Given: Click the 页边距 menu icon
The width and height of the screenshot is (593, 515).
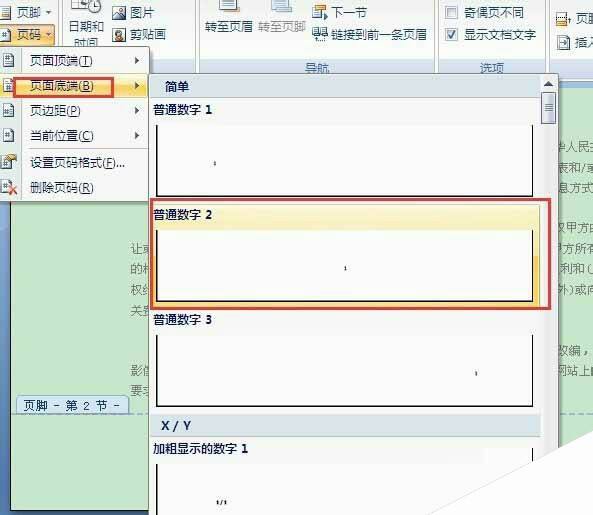Looking at the screenshot, I should [x=8, y=110].
